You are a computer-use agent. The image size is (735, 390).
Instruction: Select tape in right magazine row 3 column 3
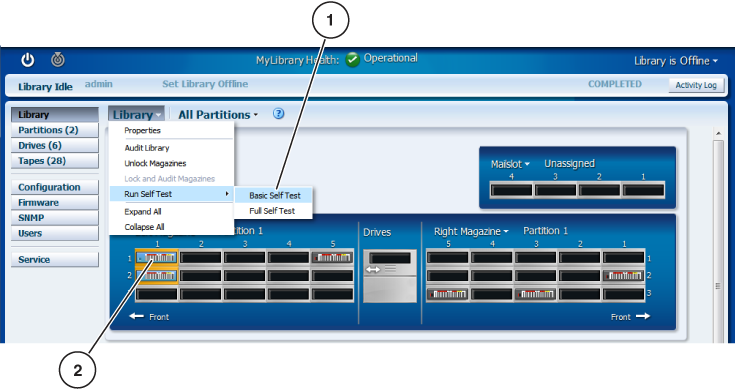tap(535, 294)
